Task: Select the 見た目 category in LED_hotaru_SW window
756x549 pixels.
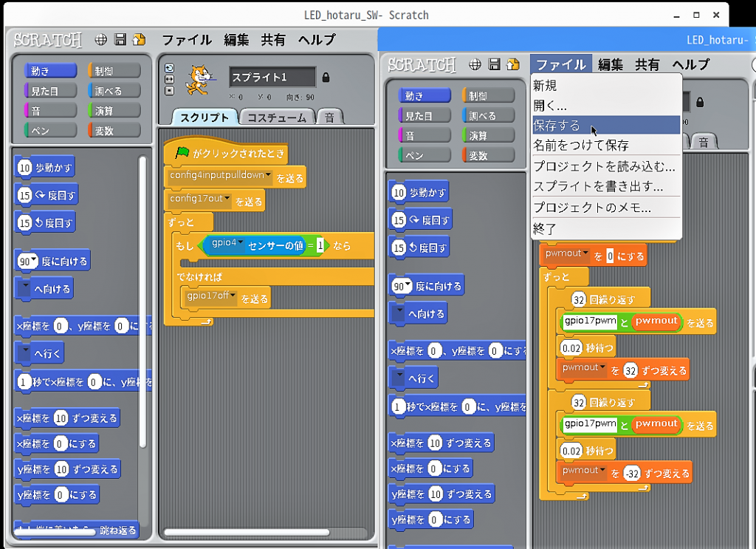Action: 51,91
